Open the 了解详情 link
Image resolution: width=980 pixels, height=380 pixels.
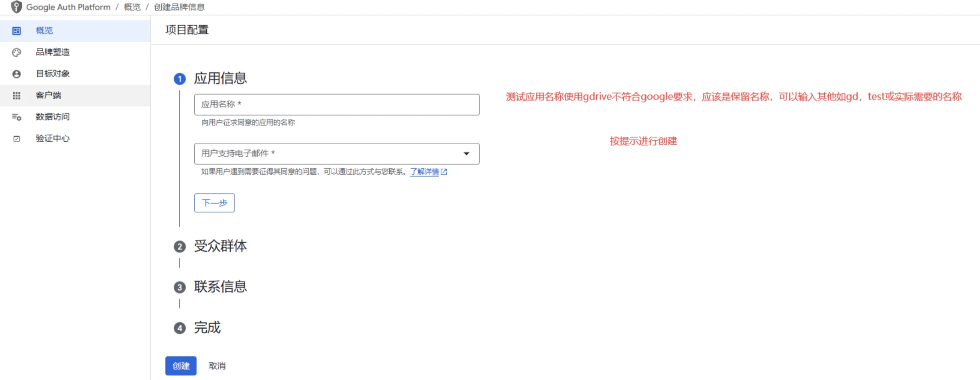(424, 172)
